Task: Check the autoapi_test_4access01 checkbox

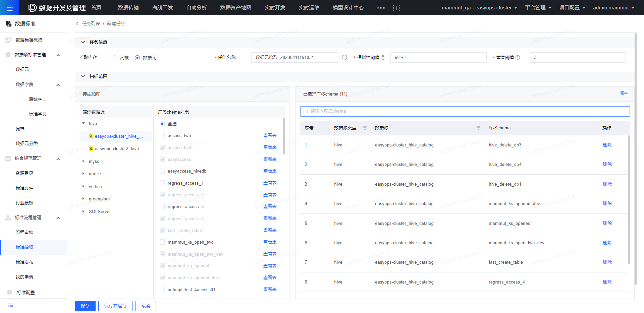Action: [x=162, y=290]
